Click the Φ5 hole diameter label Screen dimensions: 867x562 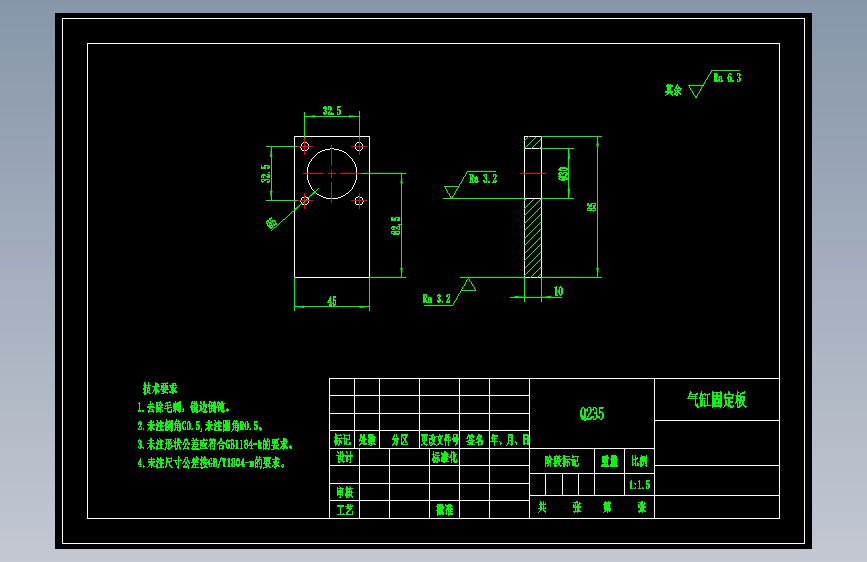[271, 223]
